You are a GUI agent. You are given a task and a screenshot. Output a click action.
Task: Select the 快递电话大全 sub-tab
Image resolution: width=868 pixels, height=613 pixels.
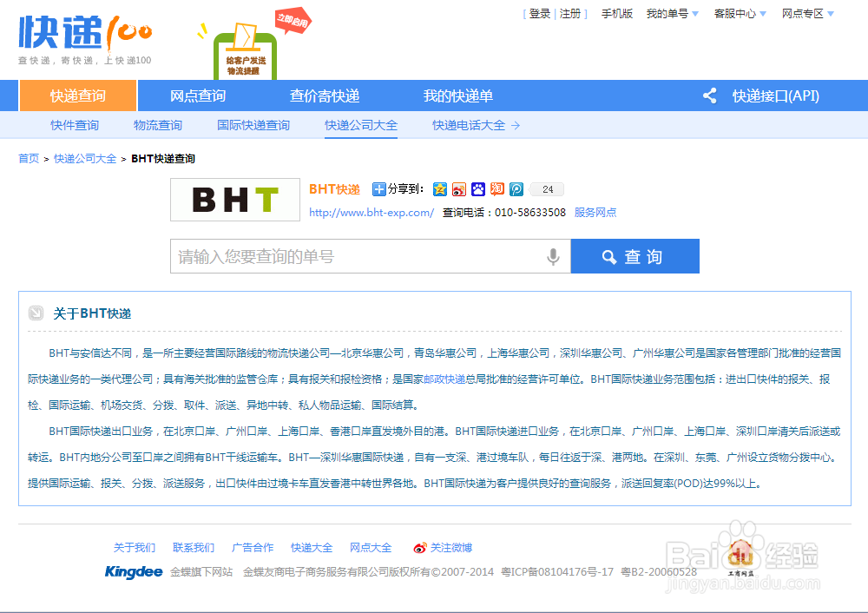[x=469, y=125]
